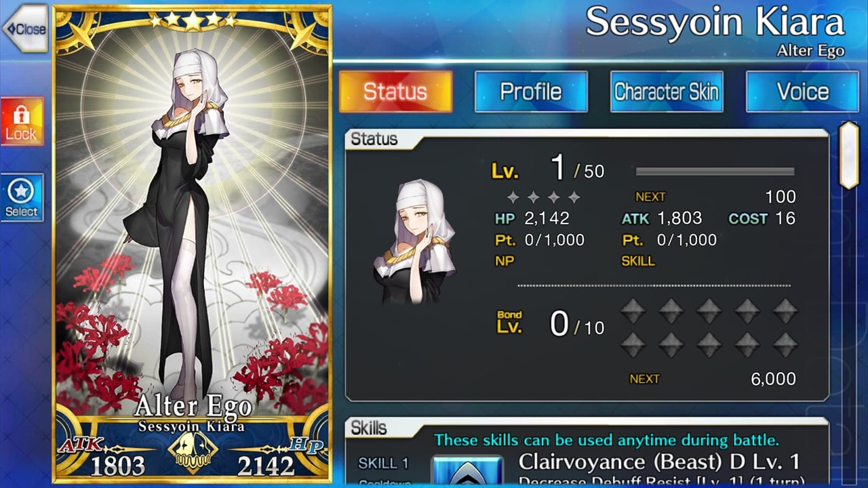Click the first ascension star under level
This screenshot has height=488, width=868.
[513, 197]
